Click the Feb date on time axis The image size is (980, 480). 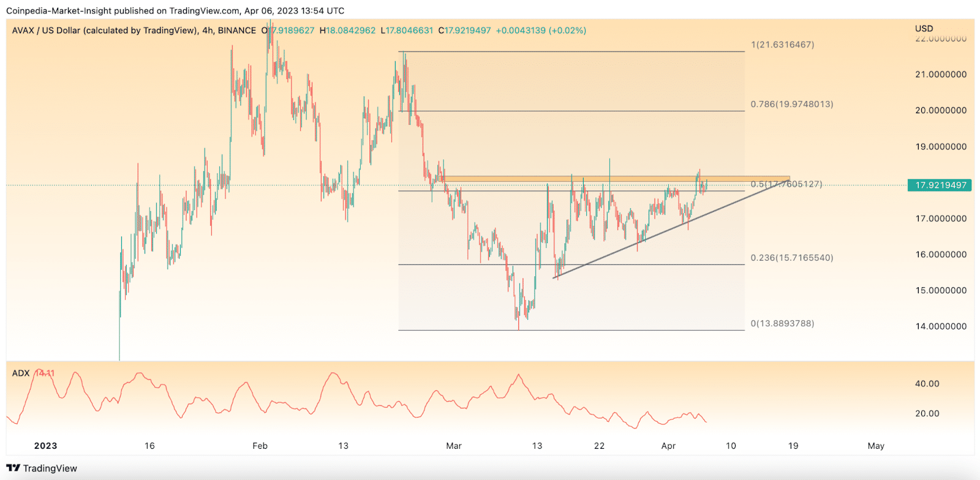(260, 446)
